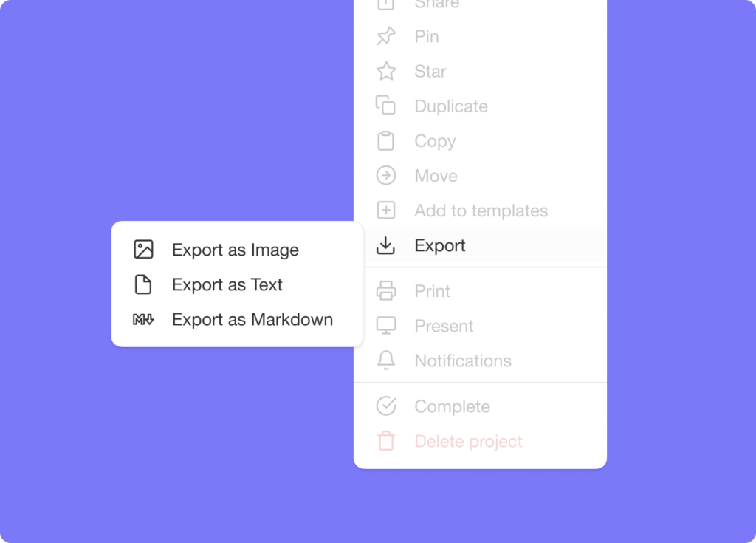The width and height of the screenshot is (756, 543).
Task: Click the Markdown icon in the submenu
Action: 143,320
